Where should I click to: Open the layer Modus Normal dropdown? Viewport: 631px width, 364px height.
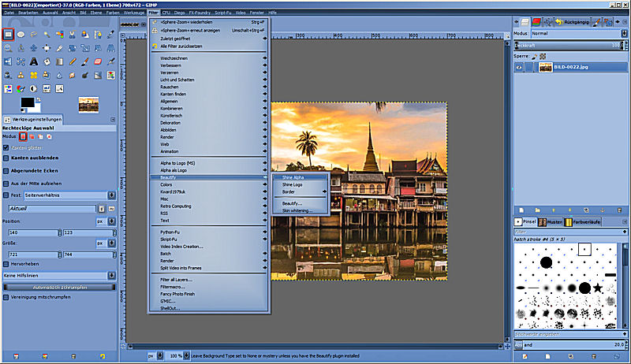click(579, 34)
